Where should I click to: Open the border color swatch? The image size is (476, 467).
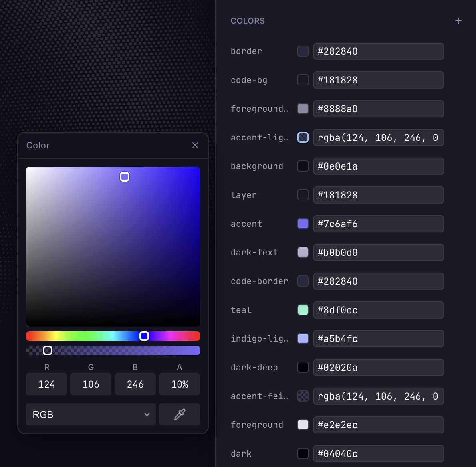pos(303,51)
